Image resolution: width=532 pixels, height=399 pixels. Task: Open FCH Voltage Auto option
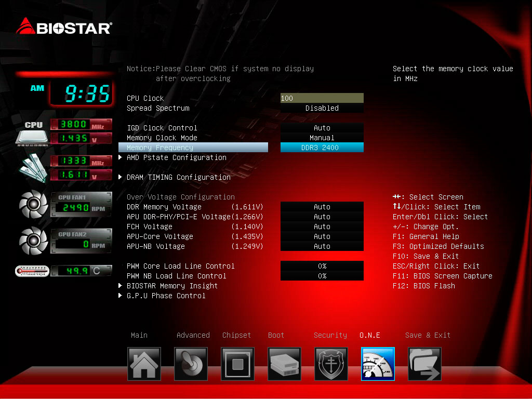tap(322, 227)
